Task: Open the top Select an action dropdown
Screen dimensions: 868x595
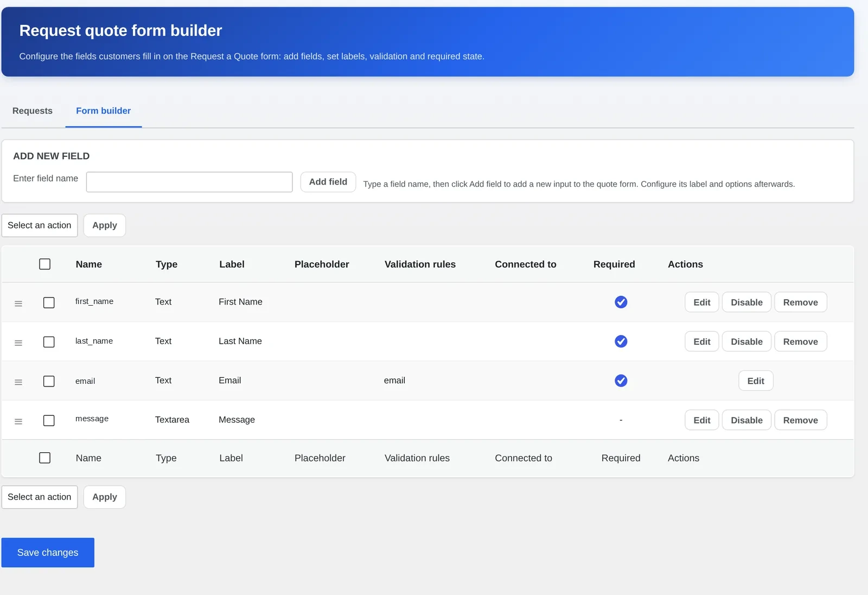Action: click(x=40, y=225)
